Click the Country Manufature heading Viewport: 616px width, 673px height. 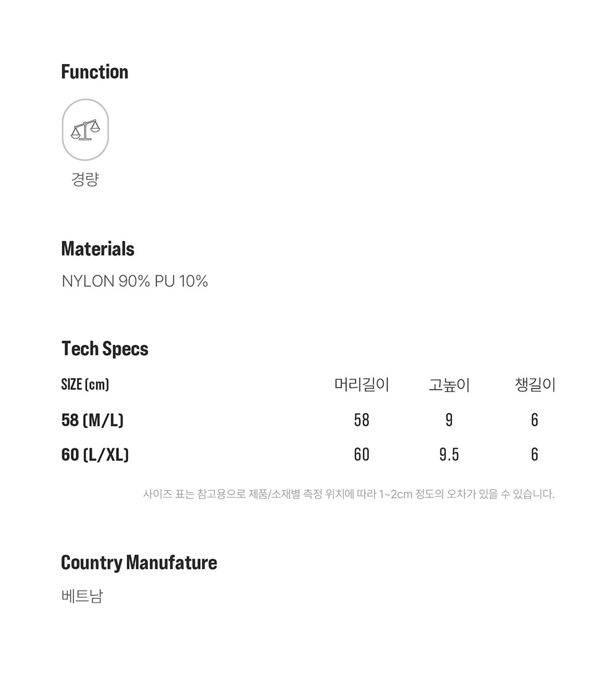point(139,563)
